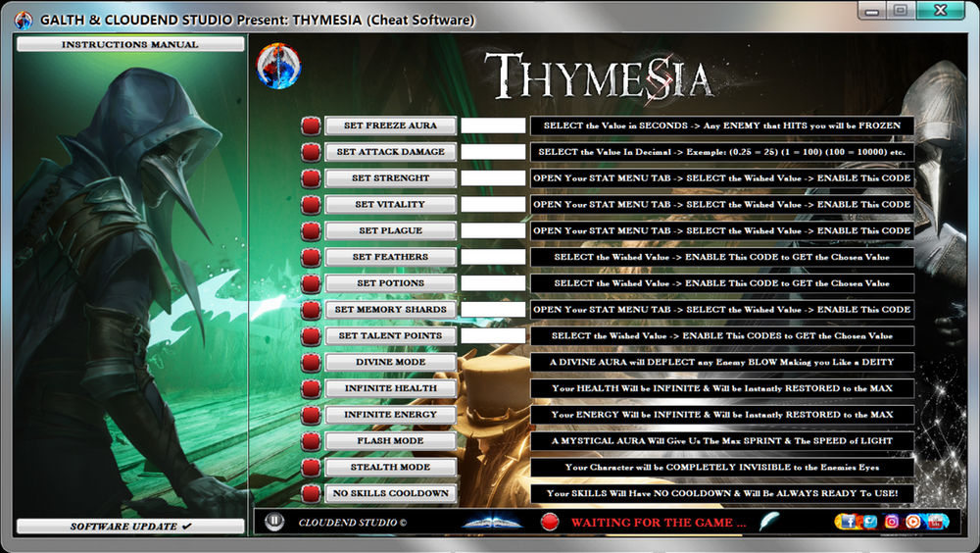This screenshot has width=980, height=553.
Task: Click the SET FEATHERS button
Action: [x=391, y=257]
